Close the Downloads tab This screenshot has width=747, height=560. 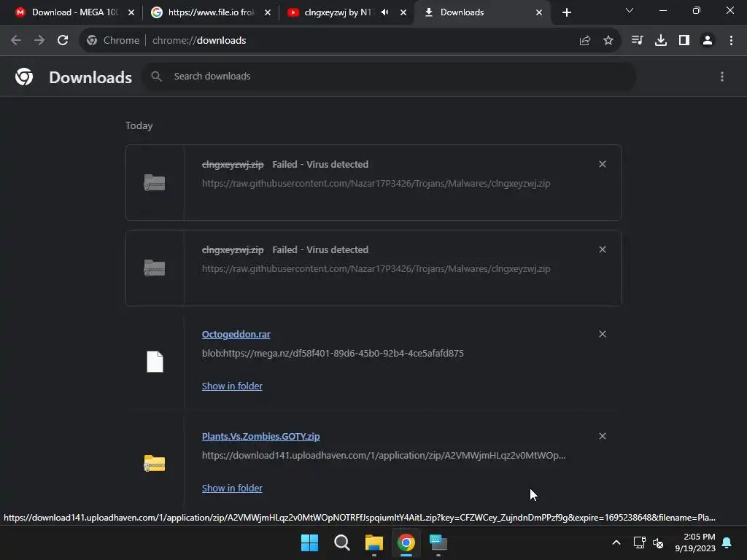pos(539,12)
